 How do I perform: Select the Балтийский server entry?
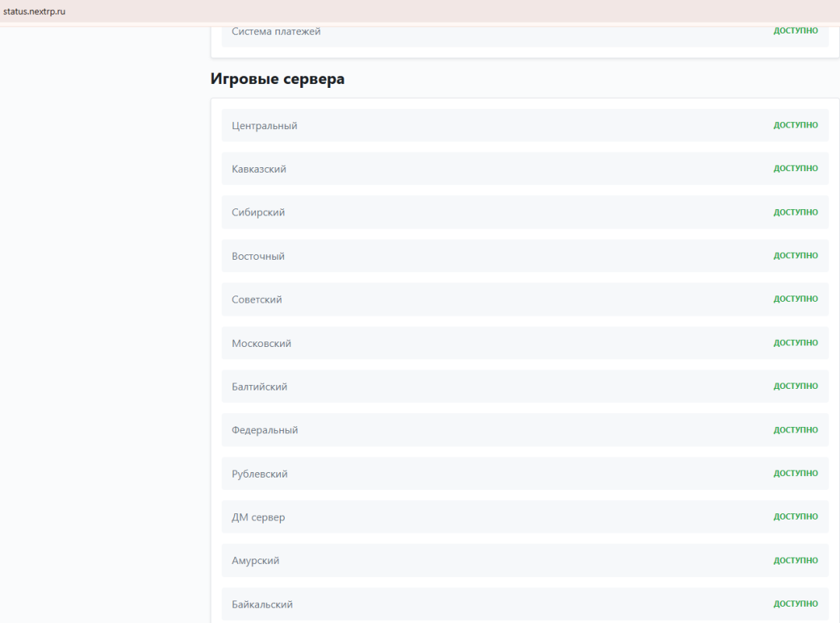coord(259,387)
